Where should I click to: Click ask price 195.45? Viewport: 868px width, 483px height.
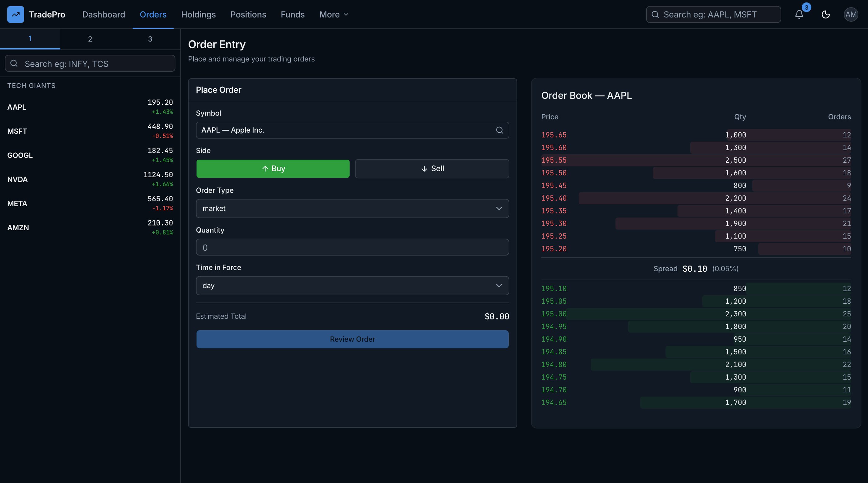point(554,186)
